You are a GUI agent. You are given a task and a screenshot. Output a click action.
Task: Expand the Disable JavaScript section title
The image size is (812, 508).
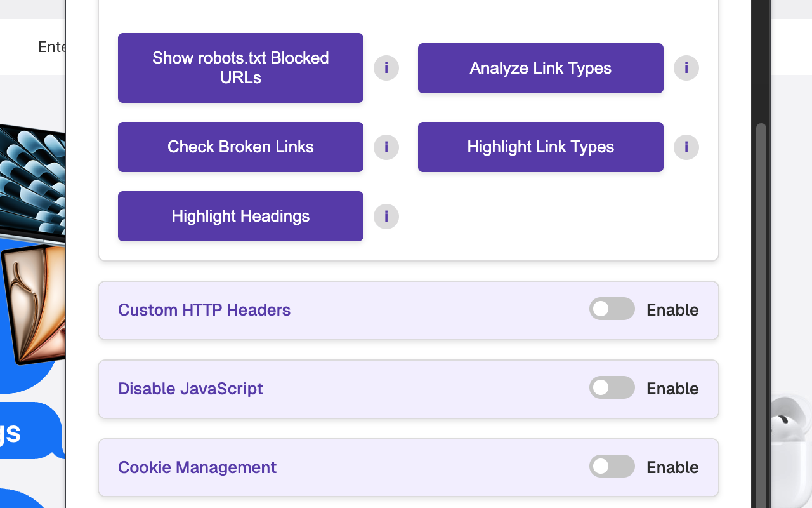coord(190,389)
